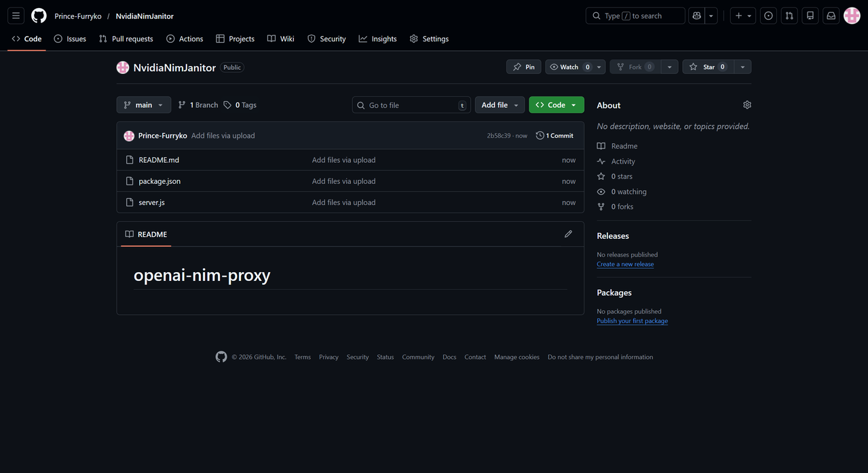Open the green Code clone dropdown
Viewport: 868px width, 473px height.
pos(556,105)
